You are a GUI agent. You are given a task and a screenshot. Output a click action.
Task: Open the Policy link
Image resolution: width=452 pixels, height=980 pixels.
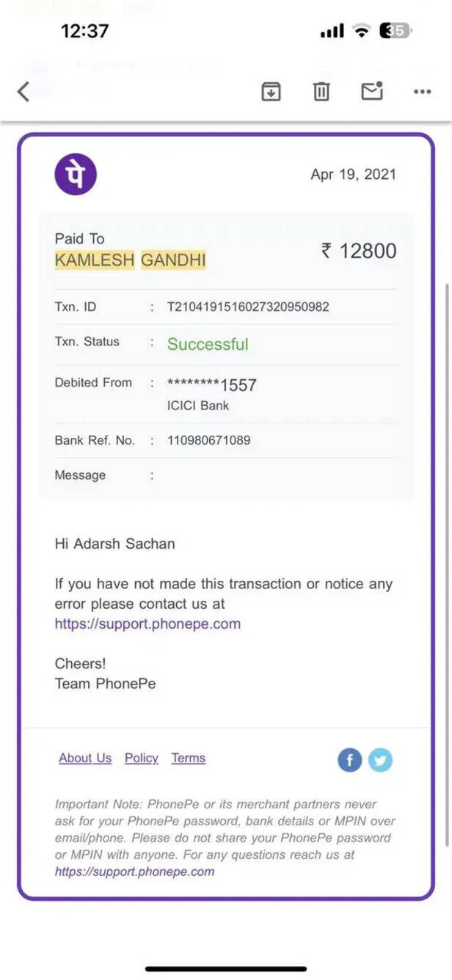click(142, 758)
